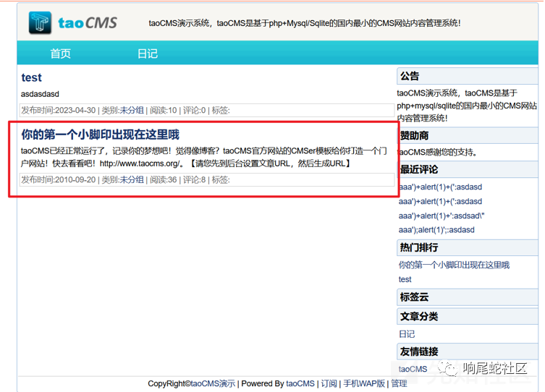Viewport: 545px width, 392px height.
Task: Open recent comment aaa')+alert(1)+':asdsad\"
Action: [442, 216]
